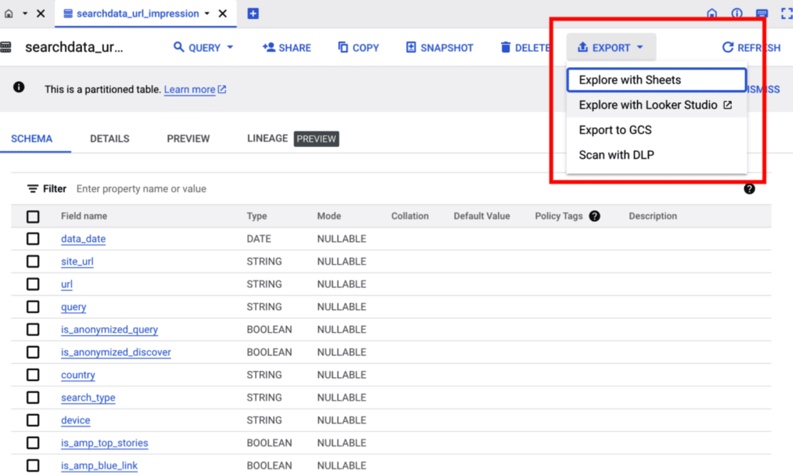The width and height of the screenshot is (793, 475).
Task: Close the home tab with the X
Action: (41, 14)
